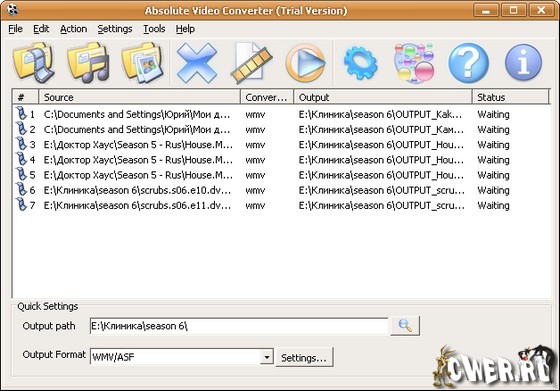Click the OUTPUT_Кам... output cell in row 2

point(381,130)
